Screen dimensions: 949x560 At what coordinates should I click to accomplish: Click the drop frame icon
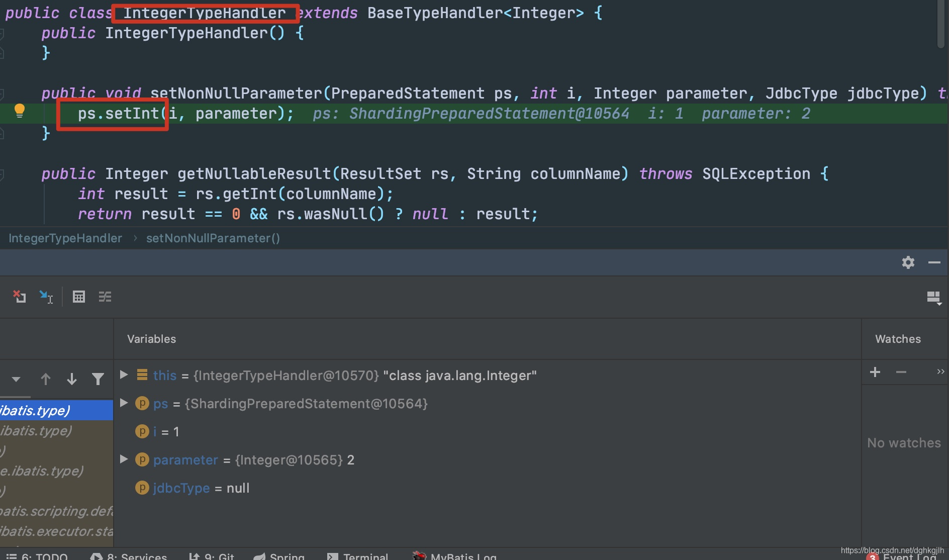(x=19, y=297)
